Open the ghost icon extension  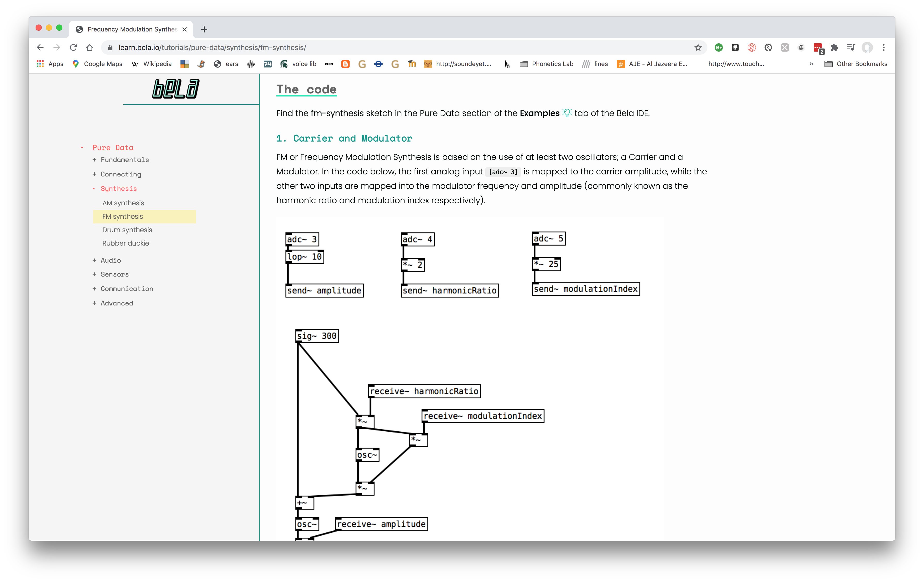801,47
